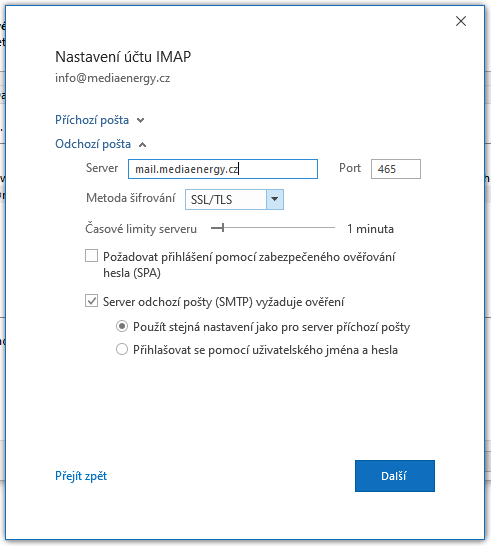Click the Server odchozí pošty SMTP label
Viewport: 491px width, 546px height.
224,302
